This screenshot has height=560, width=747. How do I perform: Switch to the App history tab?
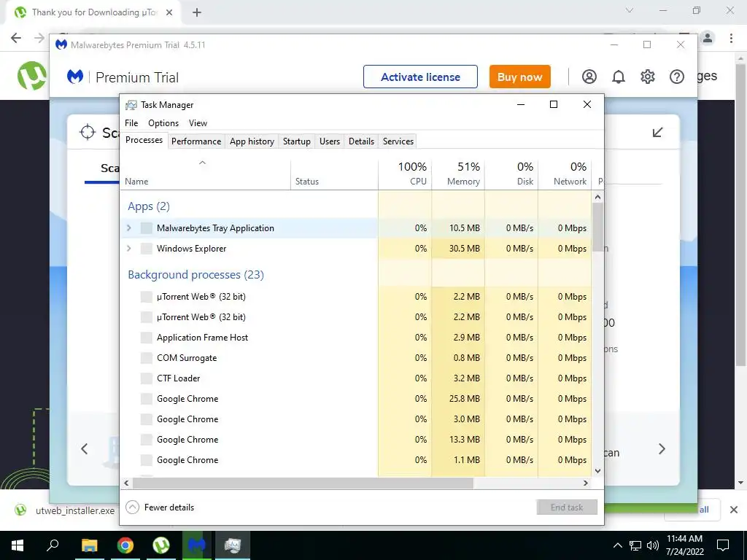click(x=252, y=141)
